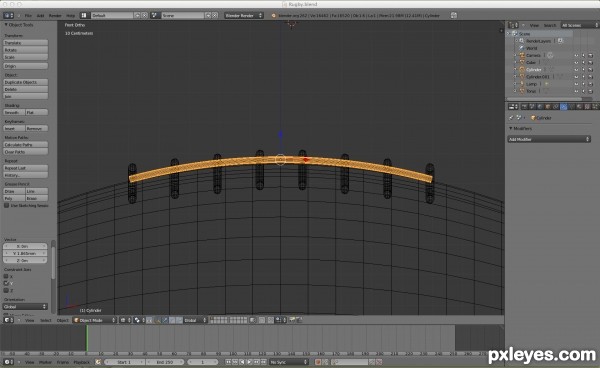Click the Duplicate Objects button
The height and width of the screenshot is (368, 600).
[26, 82]
